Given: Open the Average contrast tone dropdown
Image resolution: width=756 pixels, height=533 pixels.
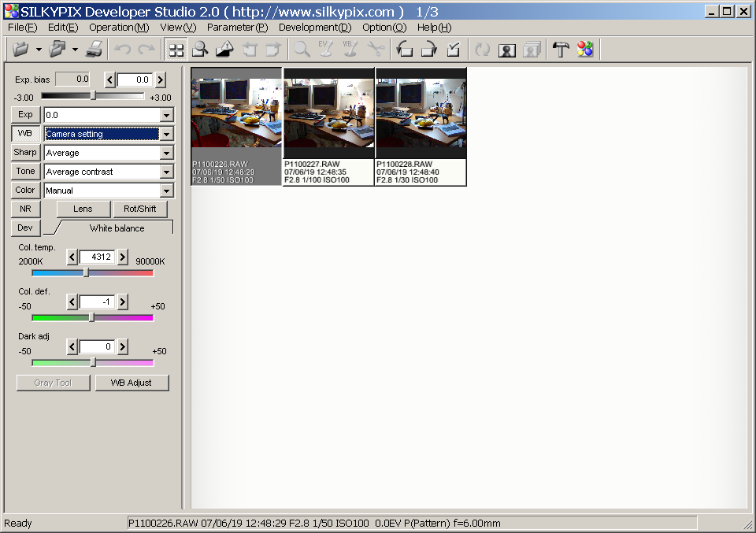Looking at the screenshot, I should click(166, 172).
